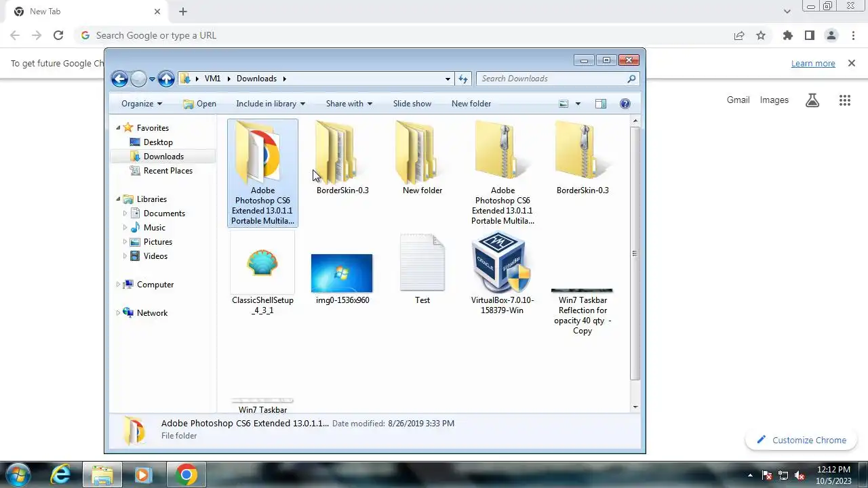Click Customize Chrome button
Viewport: 868px width, 488px height.
pos(802,440)
